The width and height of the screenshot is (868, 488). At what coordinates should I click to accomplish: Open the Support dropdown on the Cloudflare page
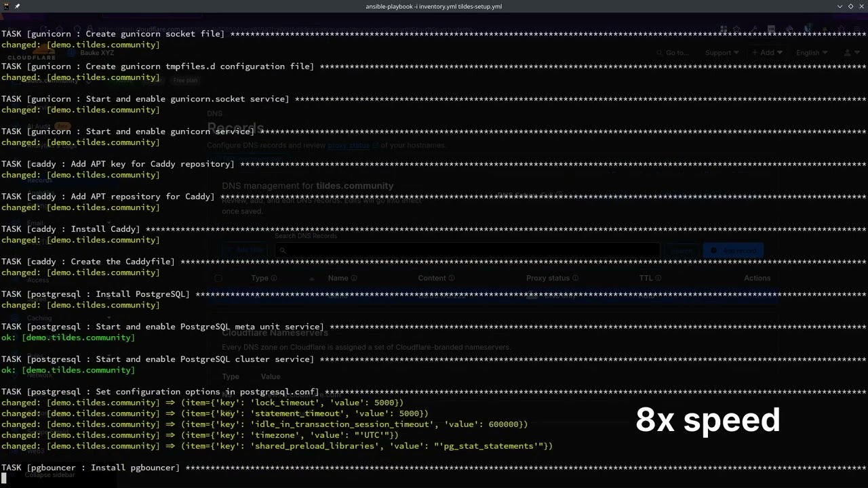point(722,53)
